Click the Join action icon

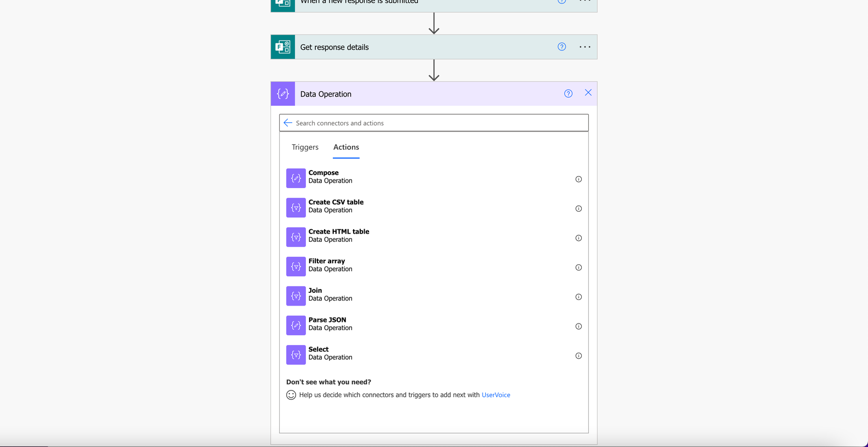pyautogui.click(x=296, y=296)
